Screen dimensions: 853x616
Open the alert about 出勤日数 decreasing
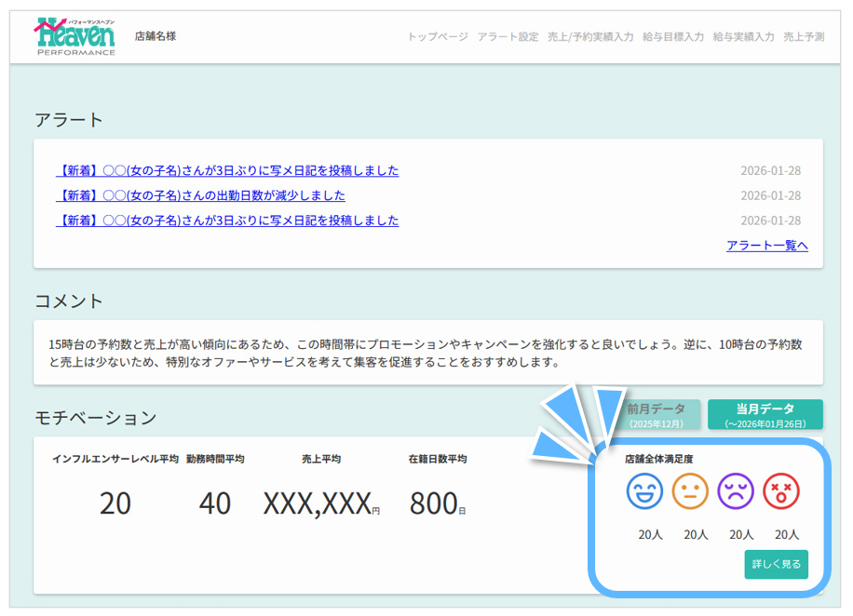[200, 196]
